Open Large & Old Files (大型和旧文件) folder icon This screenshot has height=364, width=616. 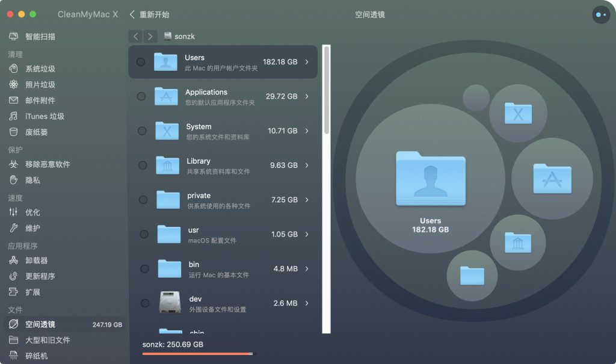click(x=13, y=339)
